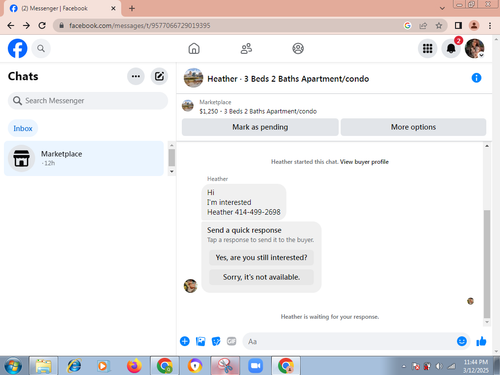Open Facebook search magnifier icon
The height and width of the screenshot is (375, 500).
41,49
